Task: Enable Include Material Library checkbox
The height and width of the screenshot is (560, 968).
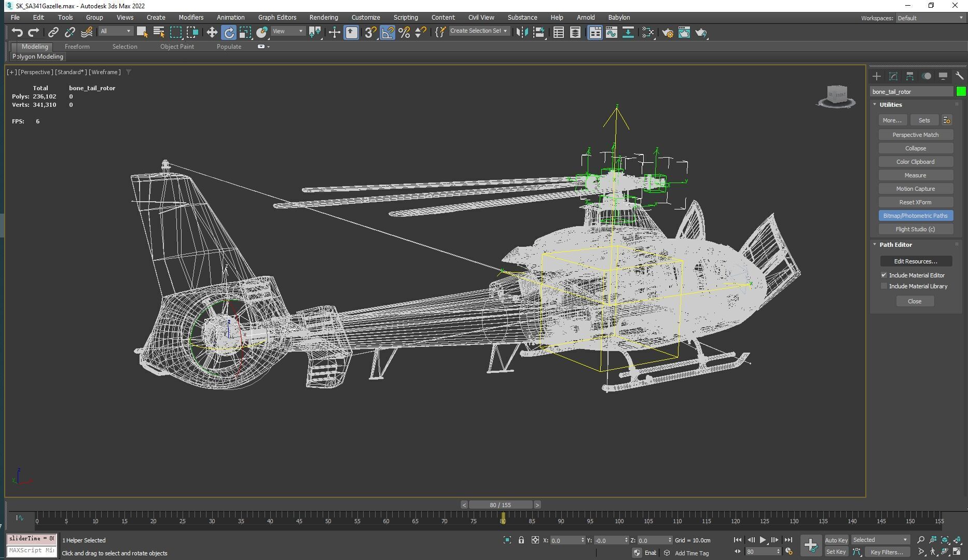Action: click(884, 286)
